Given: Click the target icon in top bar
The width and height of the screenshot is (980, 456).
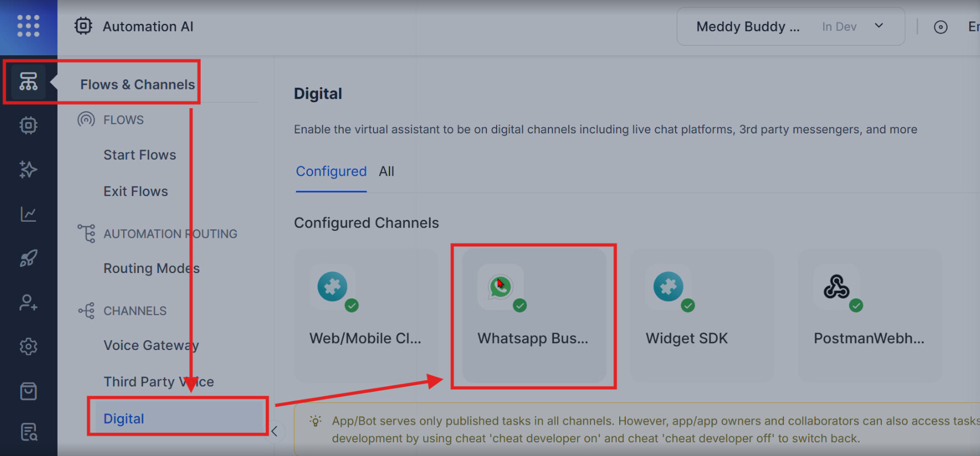Looking at the screenshot, I should click(x=940, y=27).
